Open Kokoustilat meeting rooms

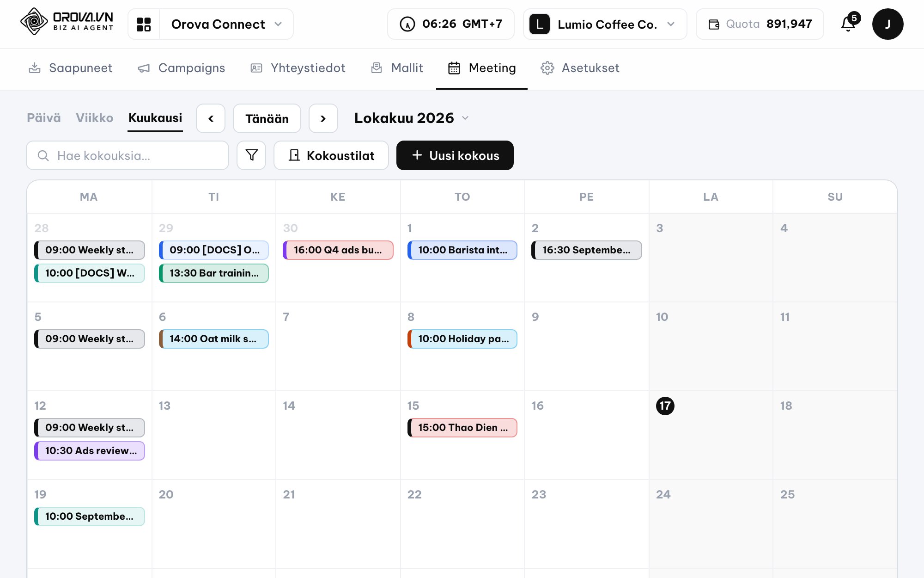point(331,155)
